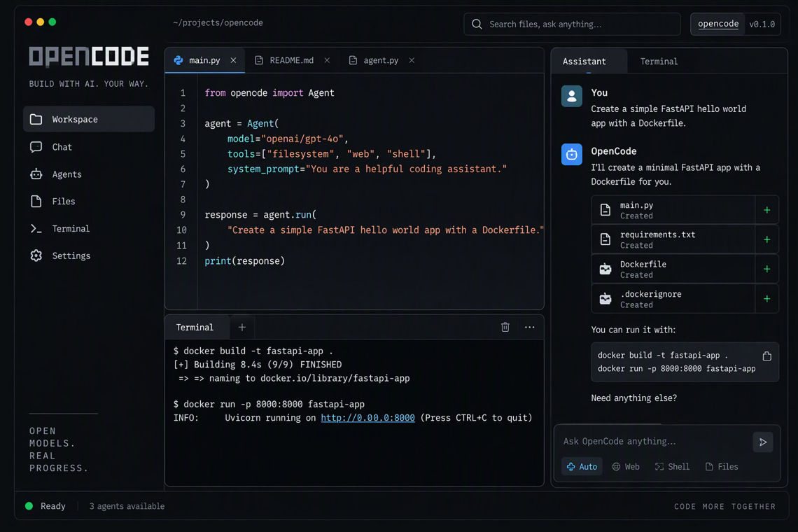
Task: Click the Docker whale icon next to Dockerfile
Action: [605, 269]
